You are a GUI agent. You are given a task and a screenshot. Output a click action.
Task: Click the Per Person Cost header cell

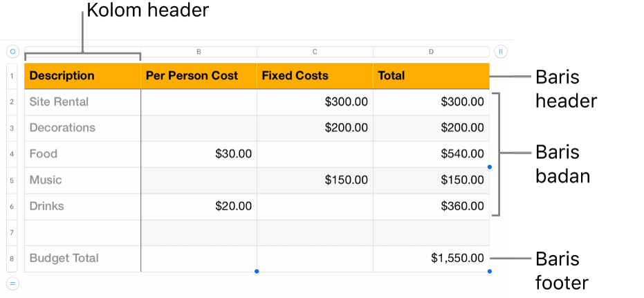[x=199, y=76]
